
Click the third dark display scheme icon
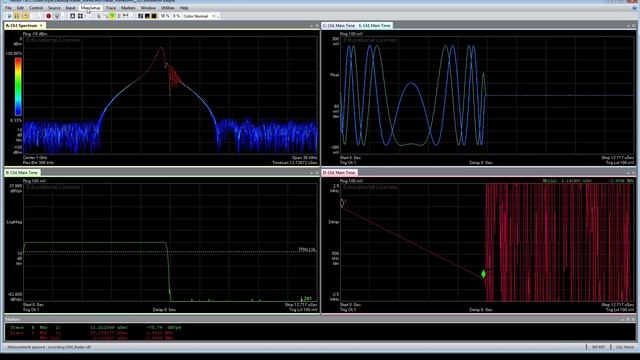click(154, 16)
